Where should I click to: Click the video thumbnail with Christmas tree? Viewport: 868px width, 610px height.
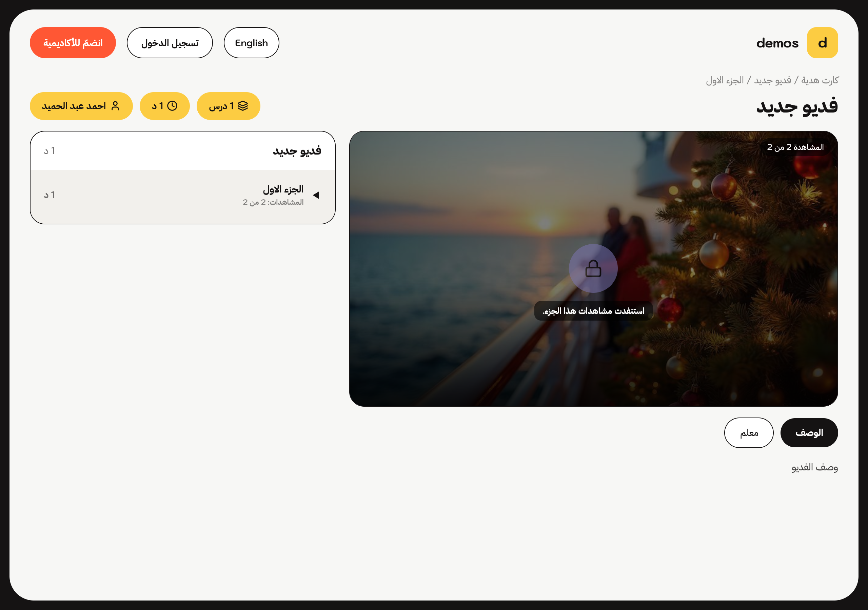pos(594,269)
